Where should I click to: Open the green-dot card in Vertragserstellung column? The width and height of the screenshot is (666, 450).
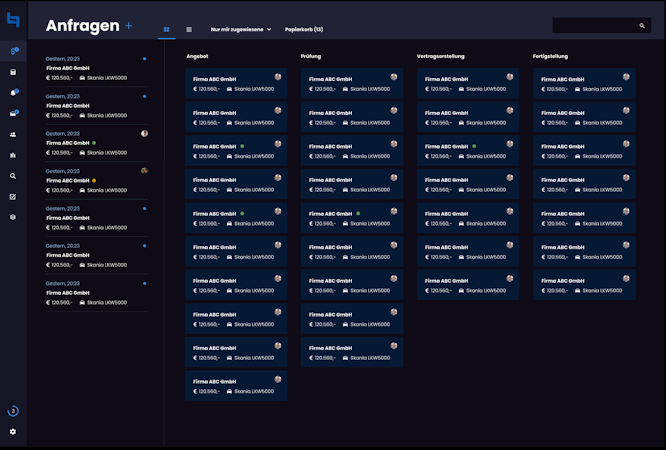click(x=468, y=150)
